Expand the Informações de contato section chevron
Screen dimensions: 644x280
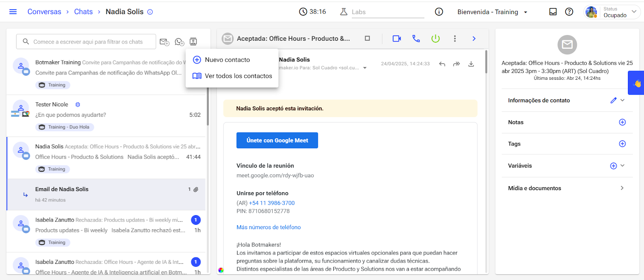(623, 100)
